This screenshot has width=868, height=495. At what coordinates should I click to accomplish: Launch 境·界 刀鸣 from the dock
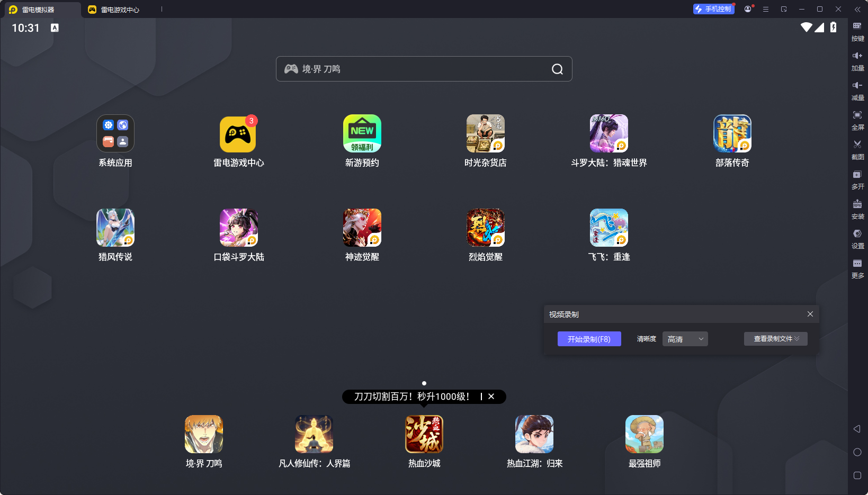pos(204,434)
